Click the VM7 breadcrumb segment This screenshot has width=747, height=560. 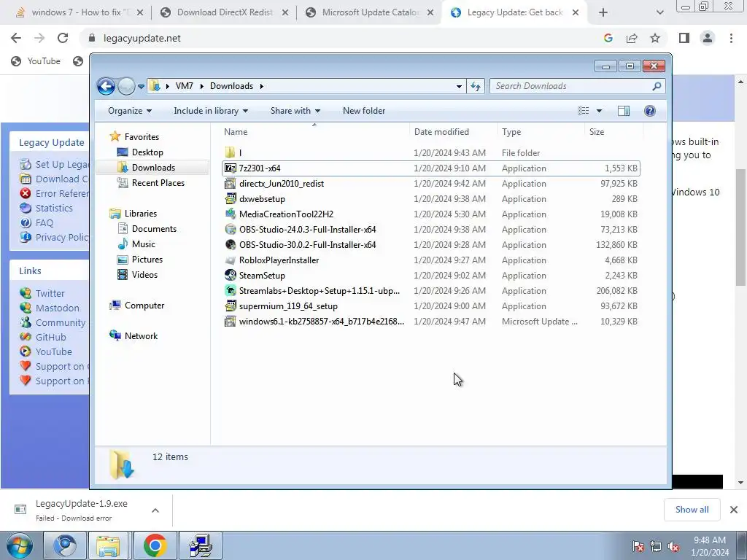coord(185,86)
